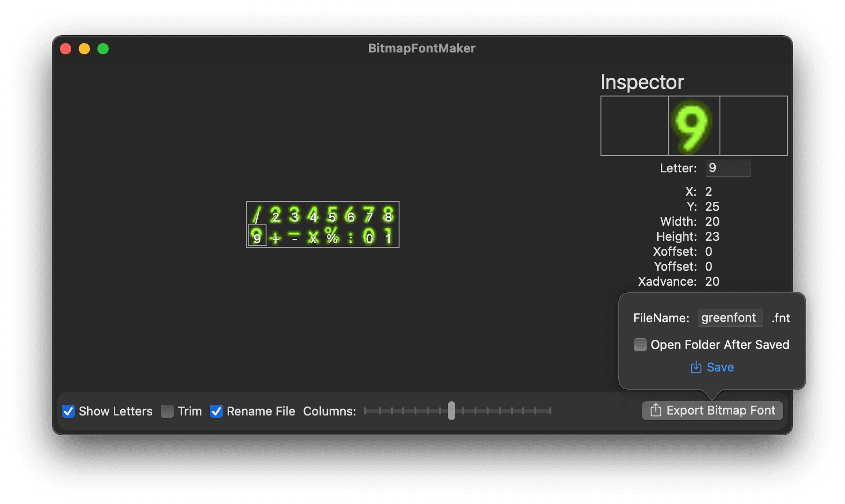Select the '0' glyph in the bottom row
Image resolution: width=845 pixels, height=504 pixels.
tap(370, 238)
